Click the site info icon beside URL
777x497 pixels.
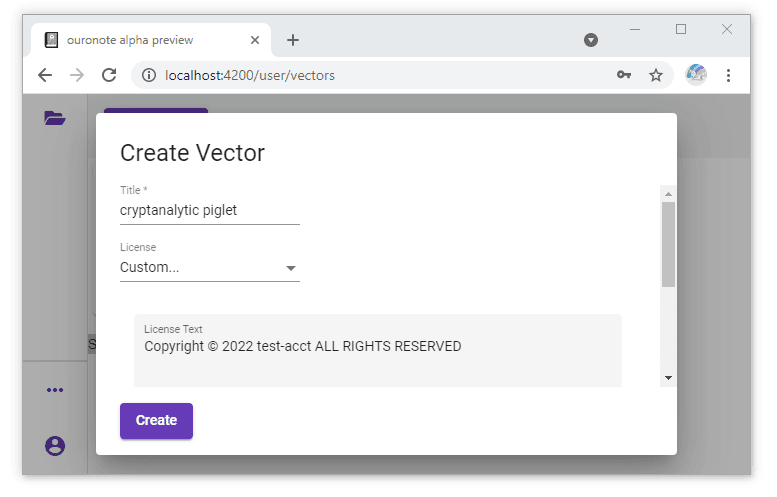(149, 75)
